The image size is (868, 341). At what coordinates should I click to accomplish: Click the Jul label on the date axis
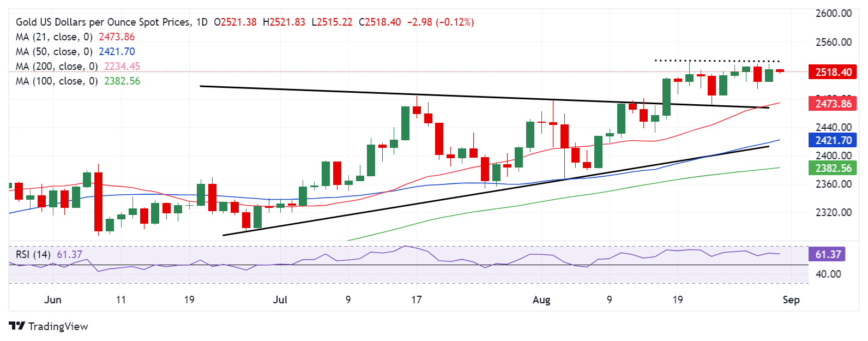[280, 300]
